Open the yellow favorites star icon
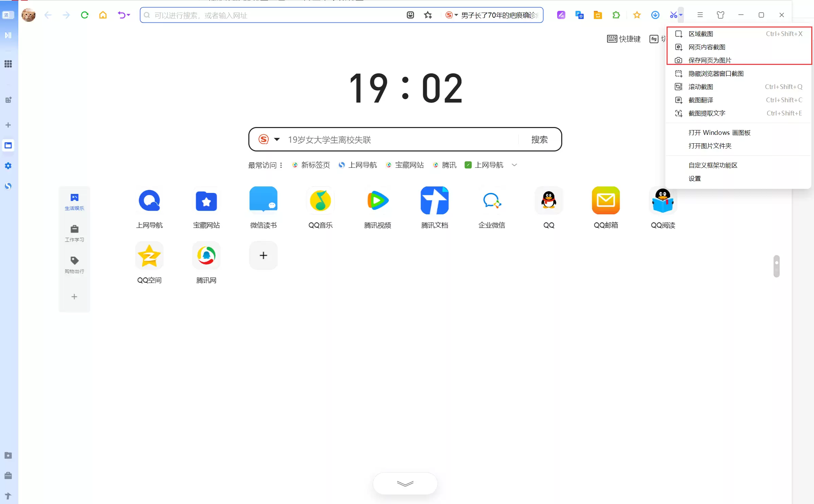The height and width of the screenshot is (504, 814). tap(637, 15)
